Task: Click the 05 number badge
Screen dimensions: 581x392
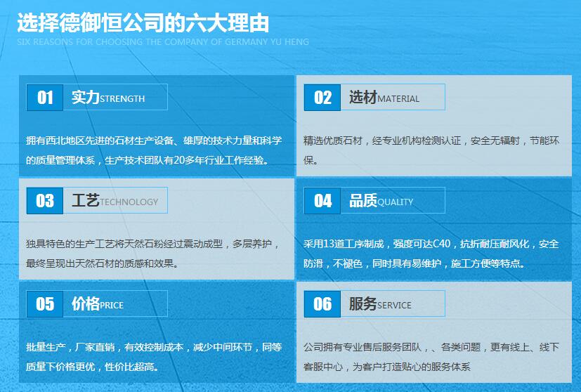Action: click(45, 303)
